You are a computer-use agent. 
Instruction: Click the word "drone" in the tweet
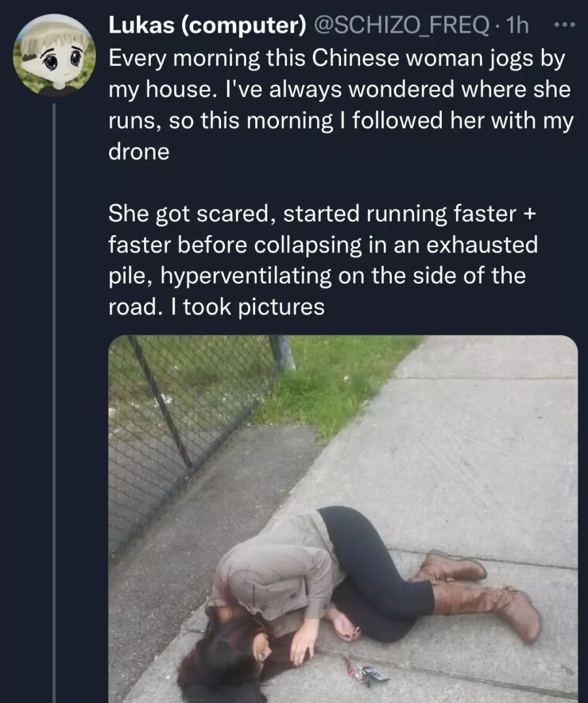coord(138,151)
